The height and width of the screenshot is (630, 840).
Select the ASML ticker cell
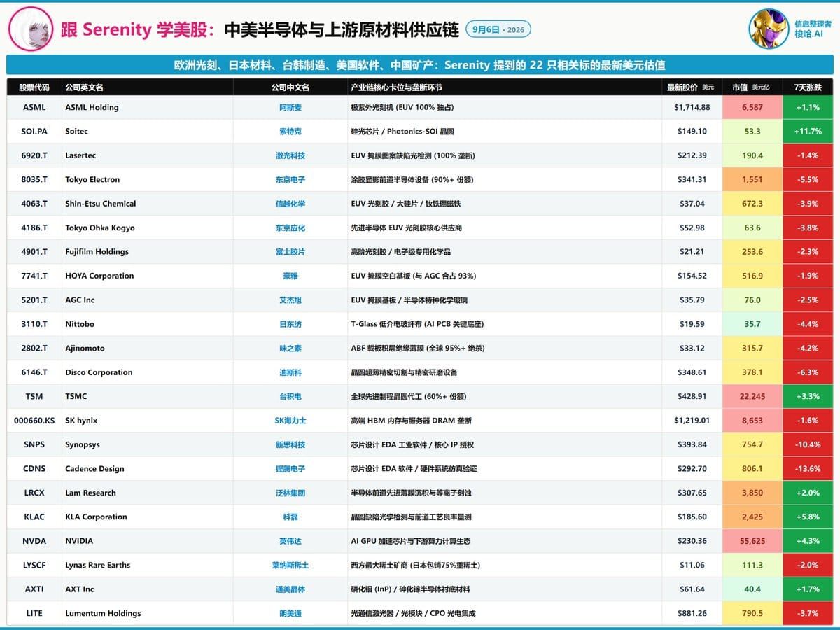point(34,108)
